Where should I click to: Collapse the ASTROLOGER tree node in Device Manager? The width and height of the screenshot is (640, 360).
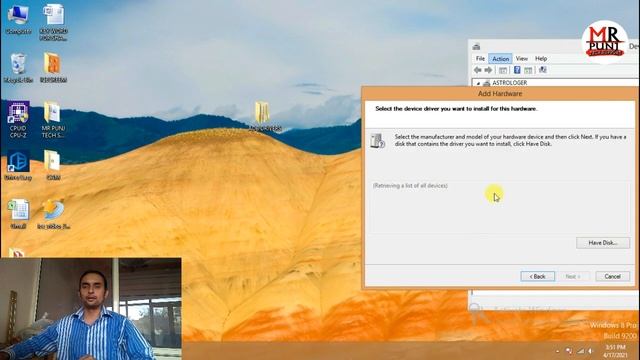point(478,83)
